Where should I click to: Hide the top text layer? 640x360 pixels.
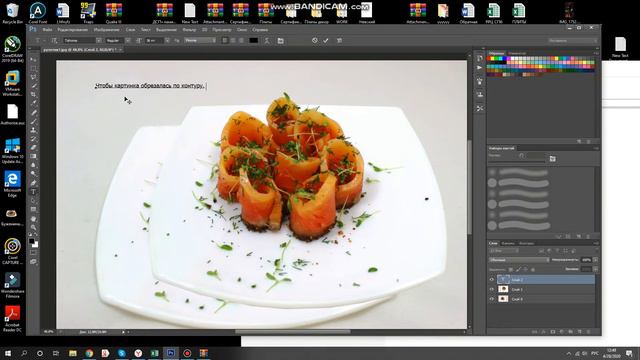coord(492,280)
